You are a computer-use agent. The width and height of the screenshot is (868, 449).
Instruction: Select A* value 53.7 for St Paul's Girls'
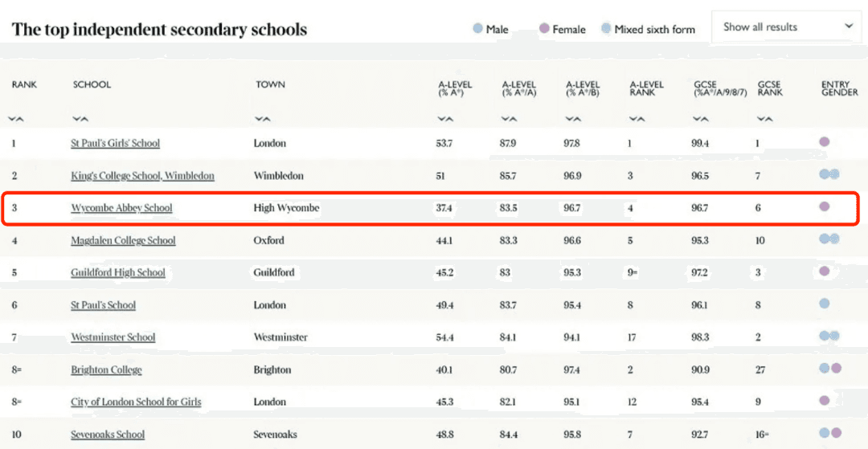[x=444, y=144]
